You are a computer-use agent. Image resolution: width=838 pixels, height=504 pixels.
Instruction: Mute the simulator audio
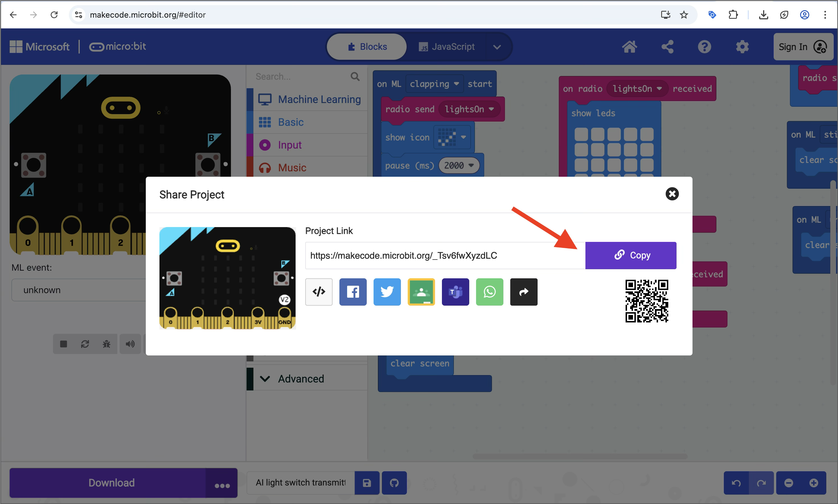pyautogui.click(x=130, y=344)
